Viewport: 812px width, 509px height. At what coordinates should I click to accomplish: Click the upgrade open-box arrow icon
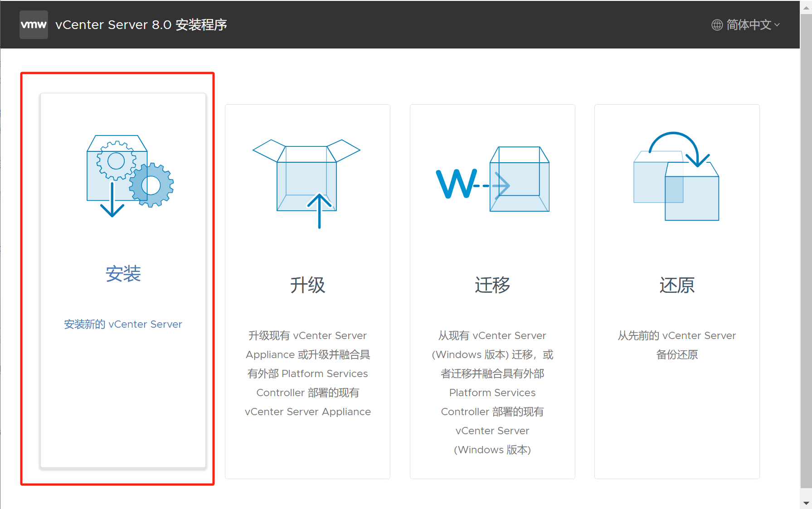(306, 184)
